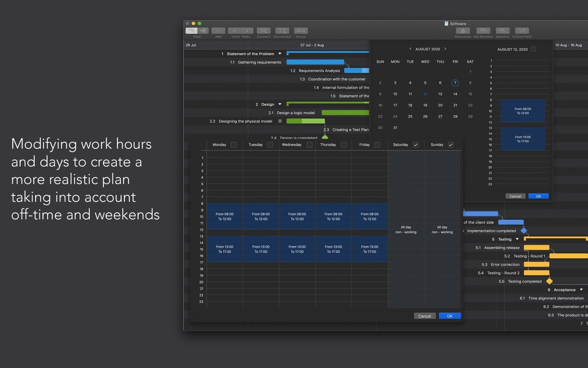
Task: Collapse the Statement of the Problem group
Action: pos(280,54)
